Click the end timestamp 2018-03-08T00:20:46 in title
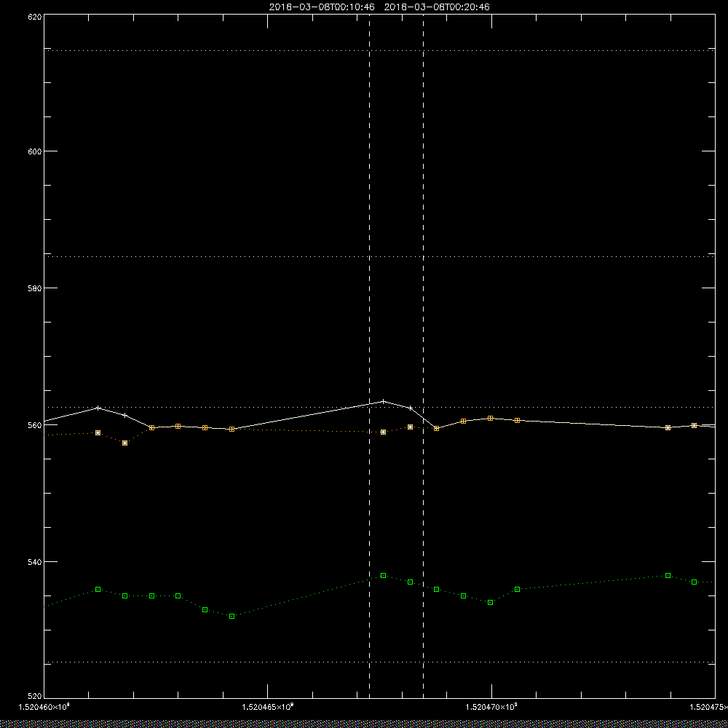 (x=437, y=7)
